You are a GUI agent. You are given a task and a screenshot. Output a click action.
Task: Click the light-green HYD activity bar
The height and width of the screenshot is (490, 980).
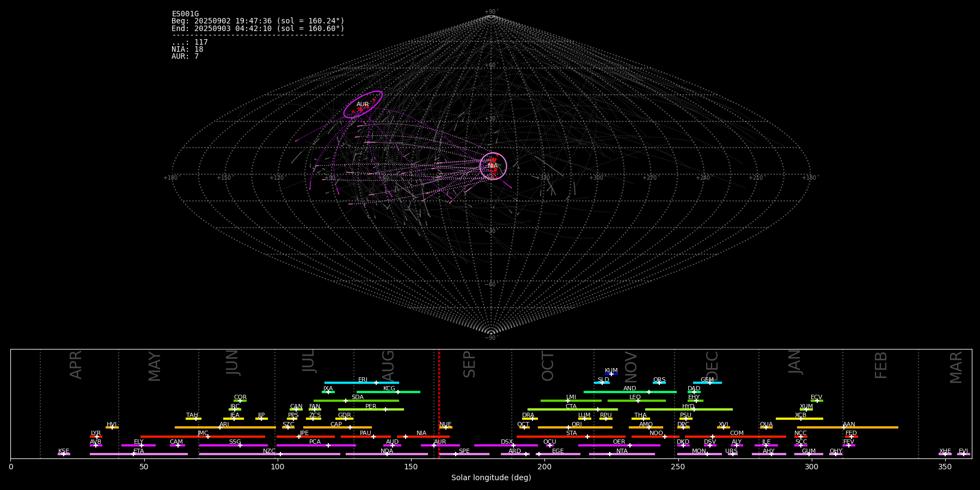coord(689,409)
